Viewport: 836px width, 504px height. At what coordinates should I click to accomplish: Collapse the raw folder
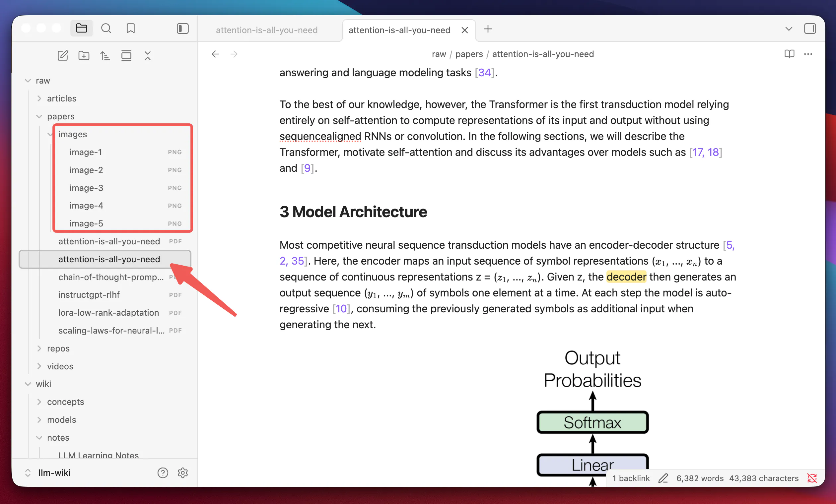pos(28,81)
